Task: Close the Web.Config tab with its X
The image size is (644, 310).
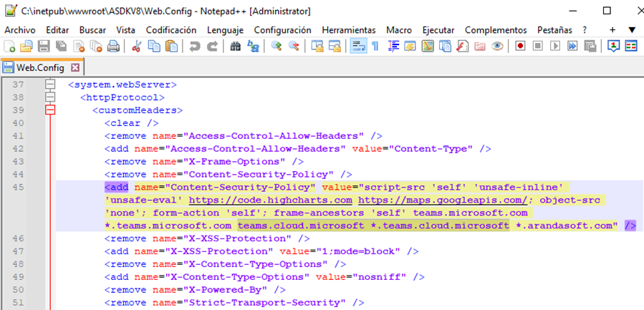Action: click(x=75, y=67)
